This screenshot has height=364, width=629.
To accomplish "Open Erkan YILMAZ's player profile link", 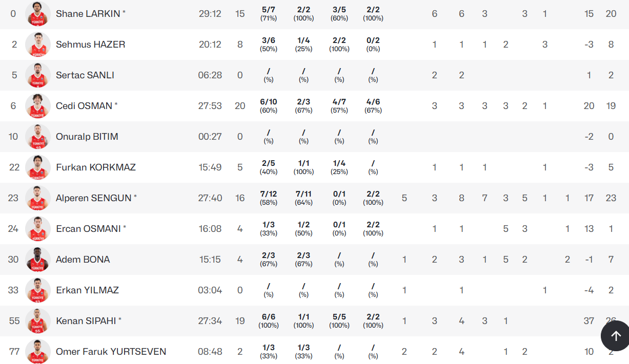I will pos(87,290).
